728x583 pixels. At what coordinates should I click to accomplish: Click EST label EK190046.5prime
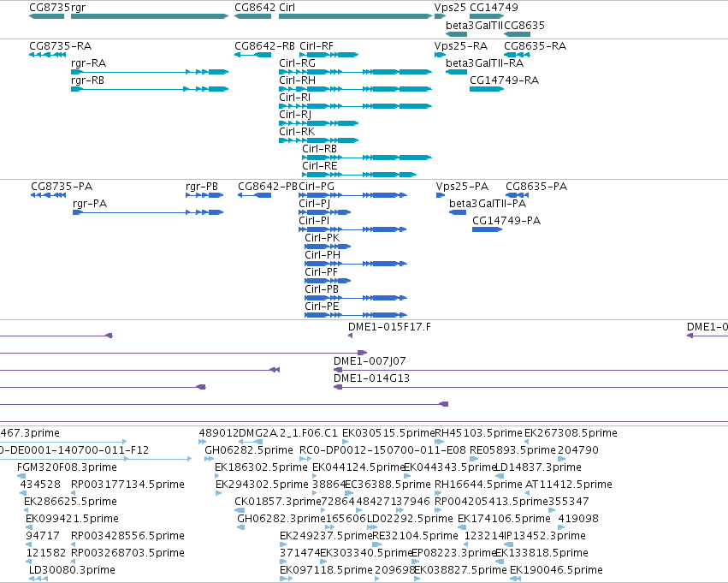pos(556,570)
